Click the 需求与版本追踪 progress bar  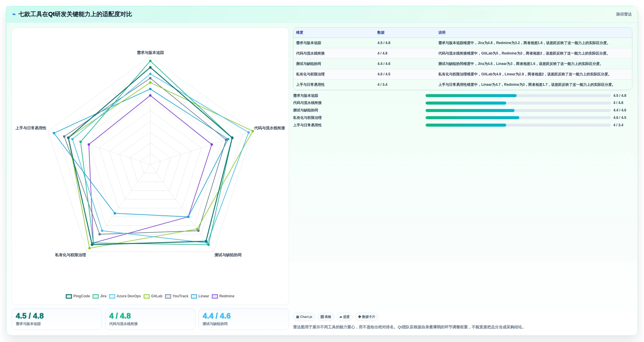pyautogui.click(x=518, y=96)
